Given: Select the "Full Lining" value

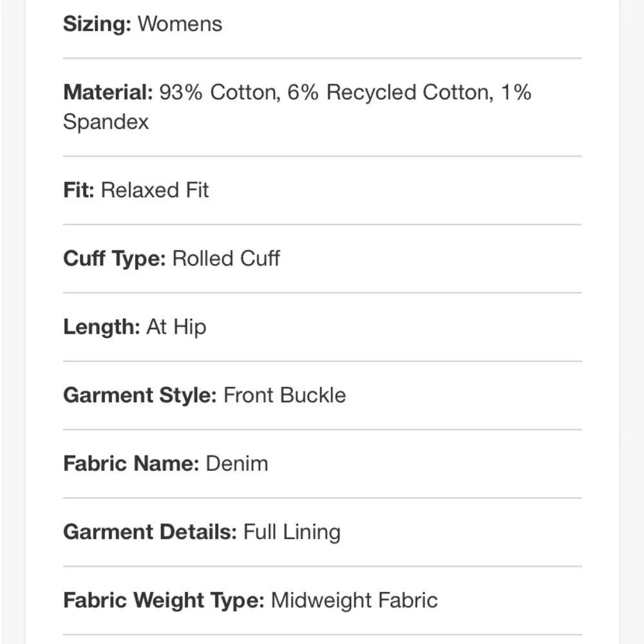Looking at the screenshot, I should tap(292, 532).
